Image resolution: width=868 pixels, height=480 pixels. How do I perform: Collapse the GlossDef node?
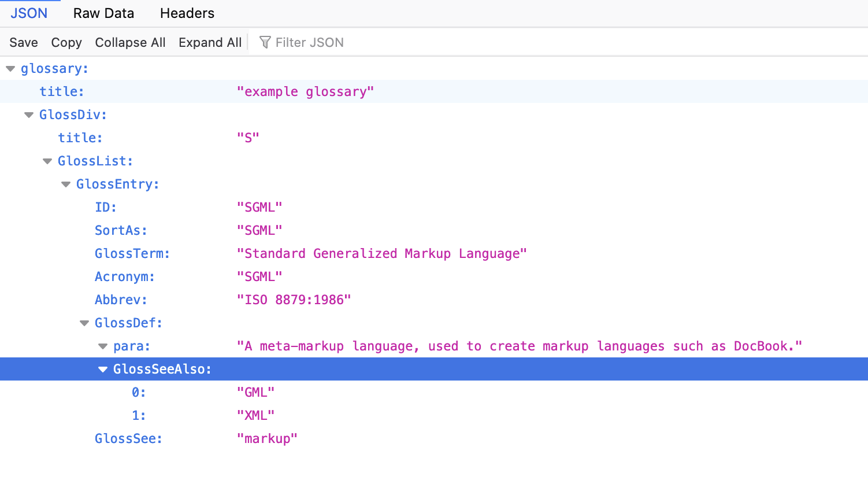pos(84,322)
